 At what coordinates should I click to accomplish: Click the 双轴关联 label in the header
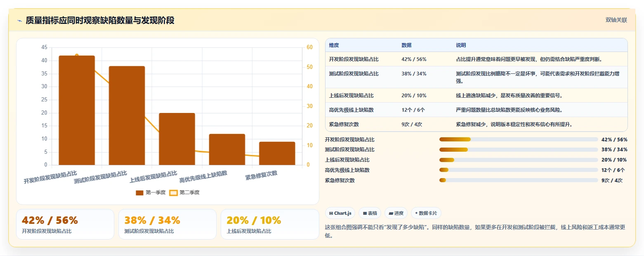(x=616, y=20)
